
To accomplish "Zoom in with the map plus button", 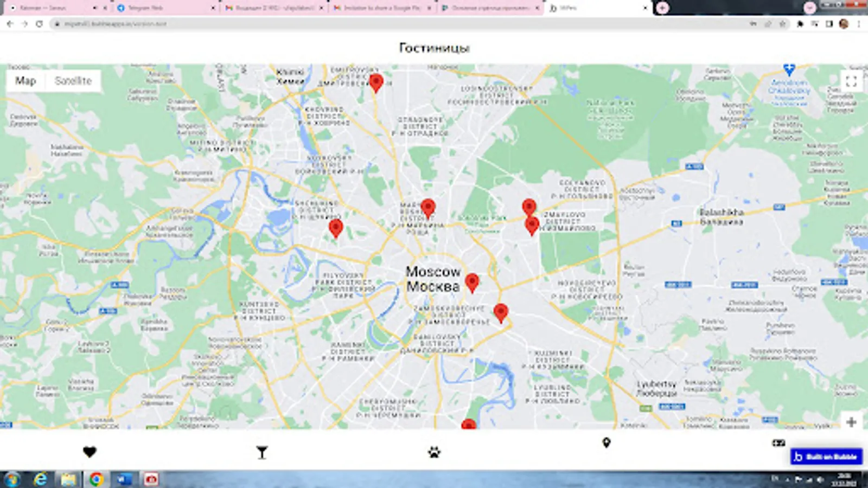I will (851, 422).
